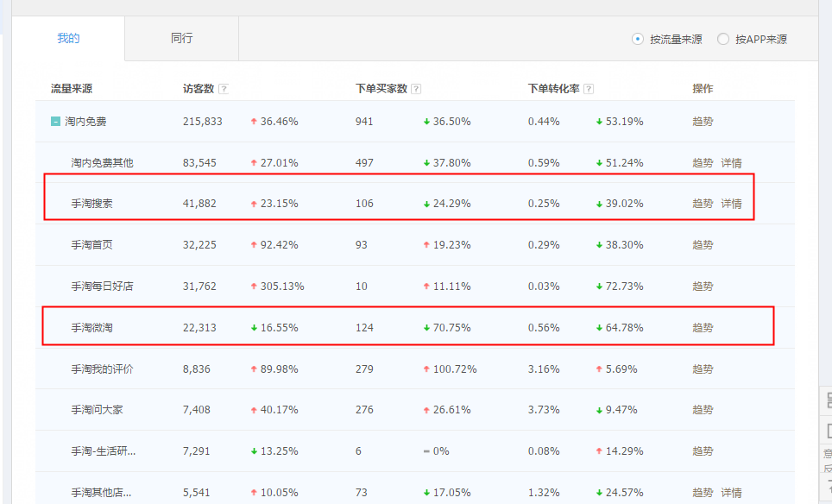Select the 我的 tab
832x504 pixels.
click(x=67, y=38)
